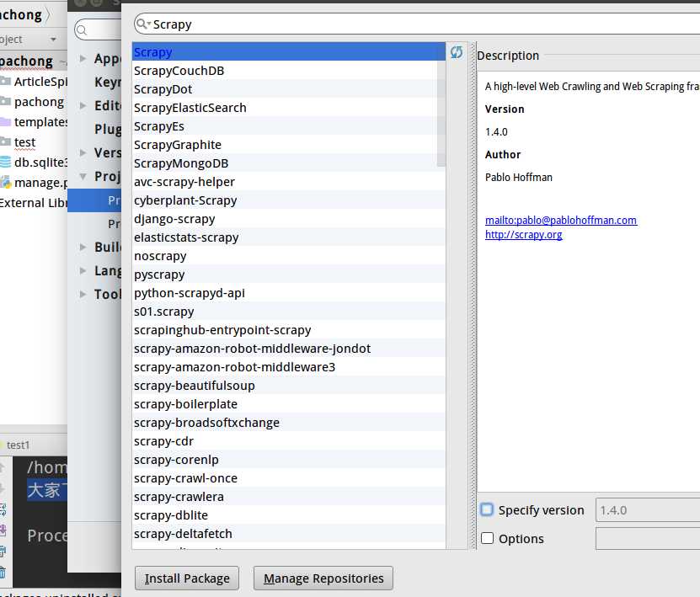Screen dimensions: 700x597
Task: Click the templates folder icon
Action: (5, 121)
